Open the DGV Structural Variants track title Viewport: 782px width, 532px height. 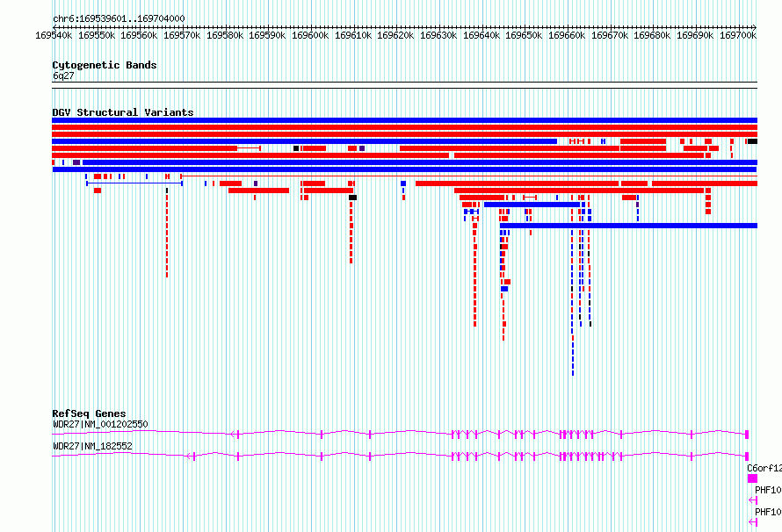[x=123, y=112]
